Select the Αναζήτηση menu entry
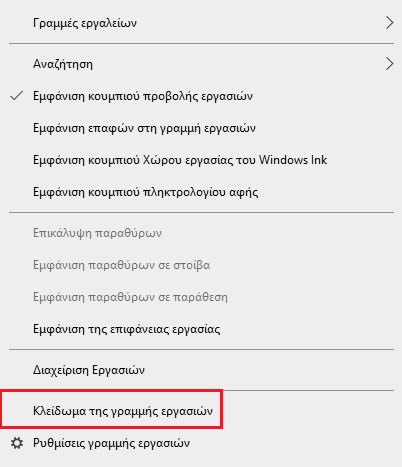This screenshot has width=402, height=467. (201, 64)
